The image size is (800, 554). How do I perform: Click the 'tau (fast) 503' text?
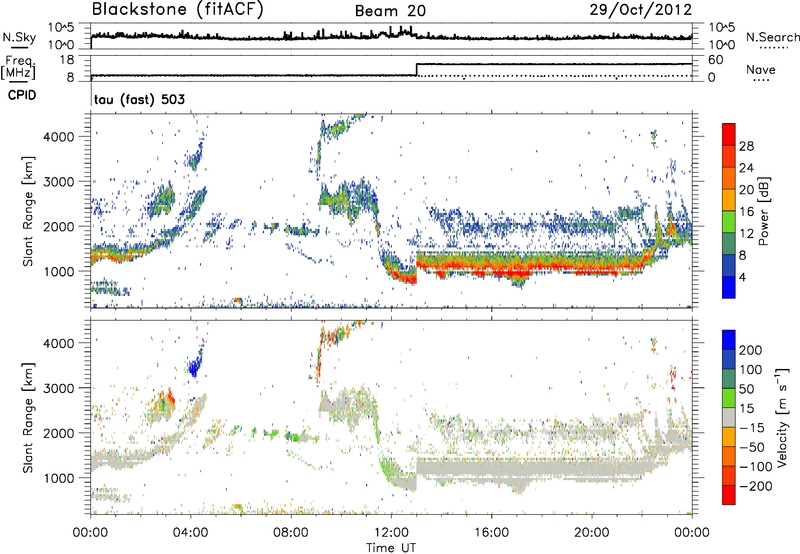pyautogui.click(x=139, y=99)
